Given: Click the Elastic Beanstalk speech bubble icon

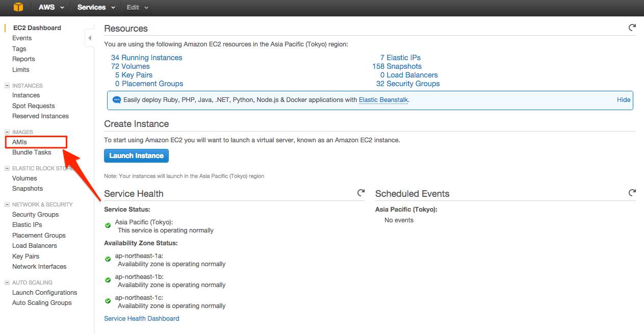Looking at the screenshot, I should [117, 100].
